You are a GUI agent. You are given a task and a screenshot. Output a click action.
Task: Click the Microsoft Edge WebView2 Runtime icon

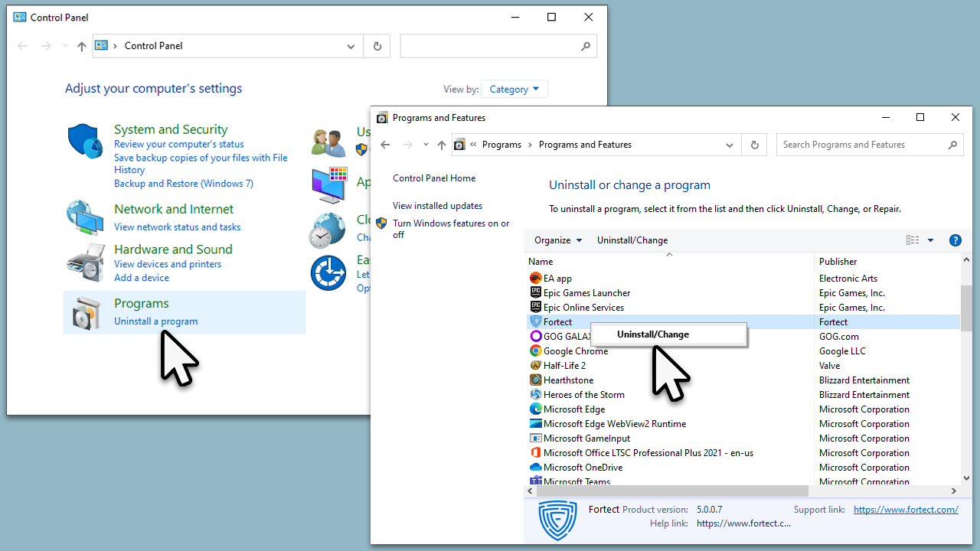point(536,424)
